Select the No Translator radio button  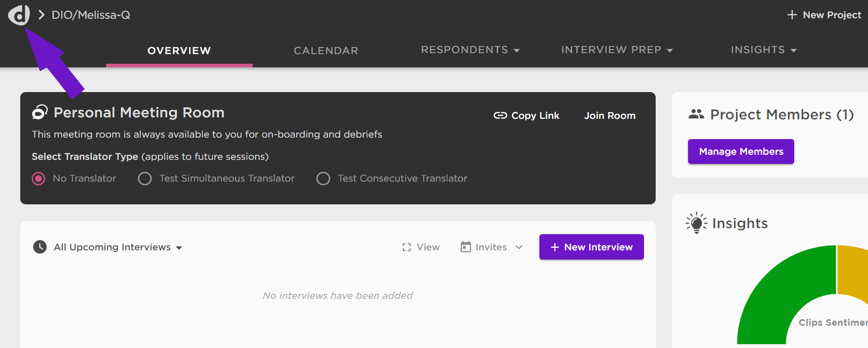(x=38, y=179)
